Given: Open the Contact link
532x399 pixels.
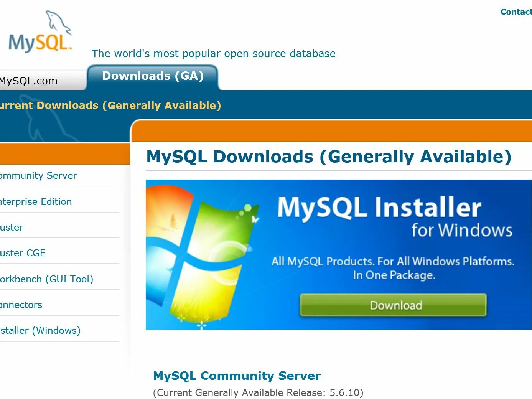Looking at the screenshot, I should 516,12.
